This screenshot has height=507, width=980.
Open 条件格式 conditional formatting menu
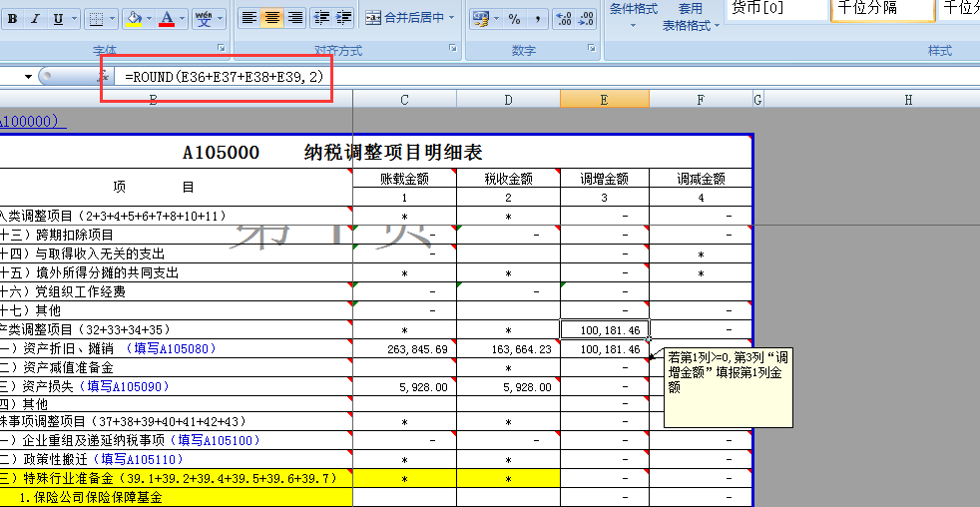coord(633,16)
